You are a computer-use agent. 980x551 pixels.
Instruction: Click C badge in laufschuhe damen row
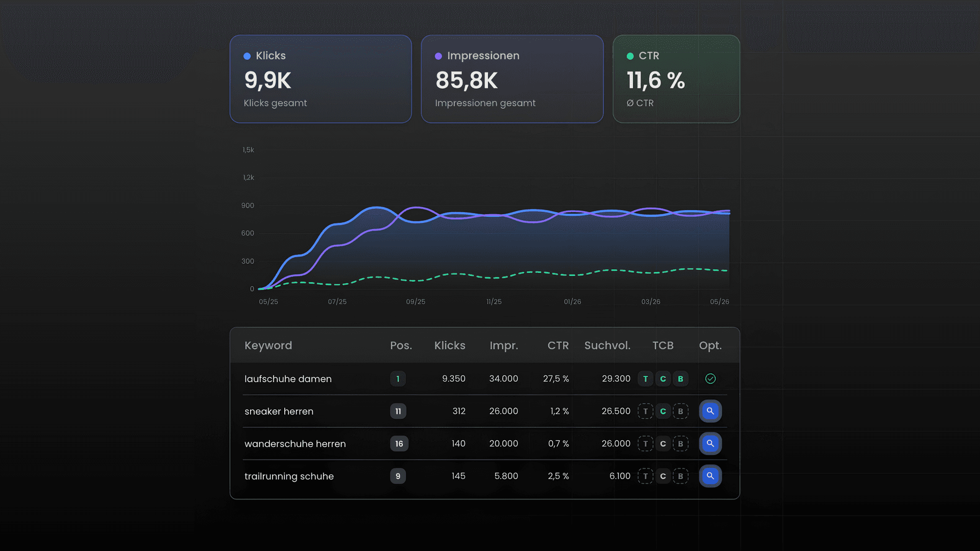[x=663, y=379]
